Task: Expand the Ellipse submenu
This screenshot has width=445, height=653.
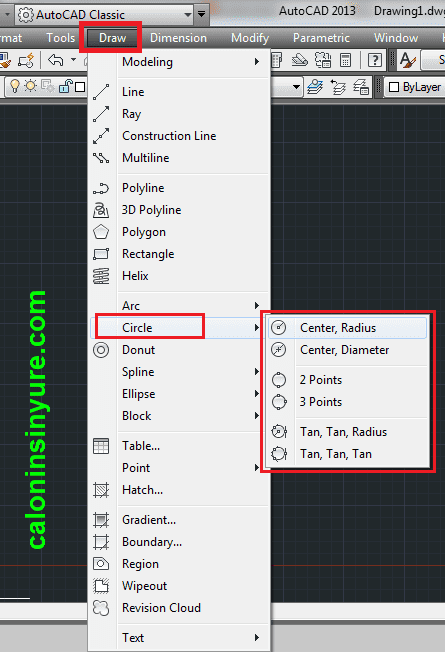Action: coord(179,394)
